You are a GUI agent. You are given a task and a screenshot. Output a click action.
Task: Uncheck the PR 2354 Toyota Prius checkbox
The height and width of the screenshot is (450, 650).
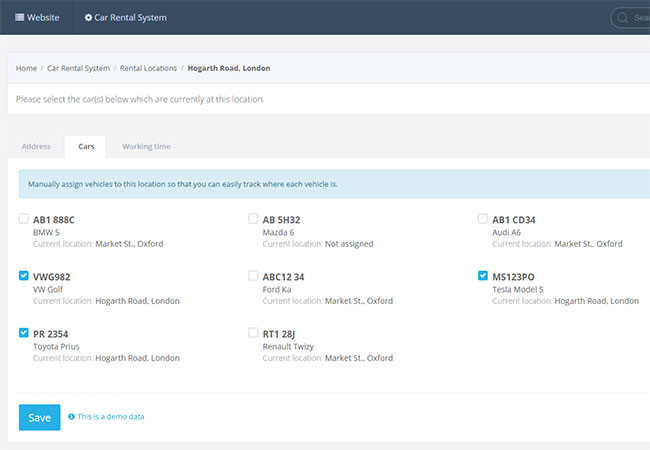tap(24, 333)
